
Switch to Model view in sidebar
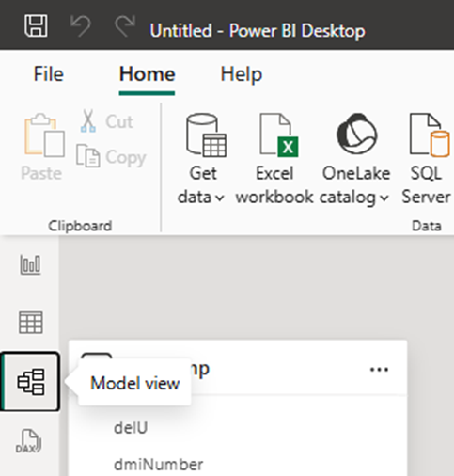(30, 382)
